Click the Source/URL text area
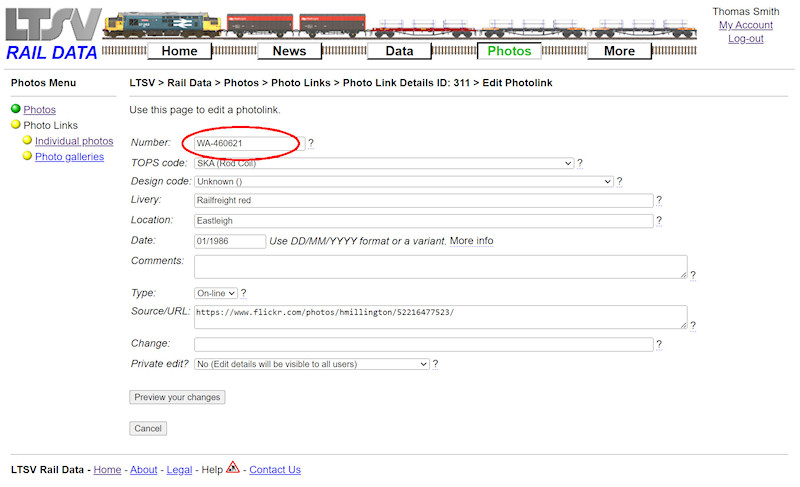The width and height of the screenshot is (800, 487). [440, 317]
